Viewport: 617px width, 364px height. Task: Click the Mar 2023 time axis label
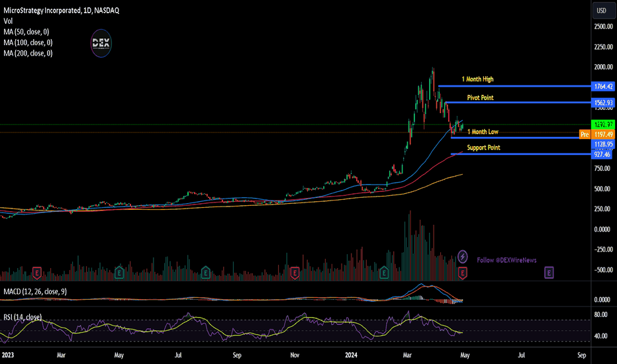(61, 355)
